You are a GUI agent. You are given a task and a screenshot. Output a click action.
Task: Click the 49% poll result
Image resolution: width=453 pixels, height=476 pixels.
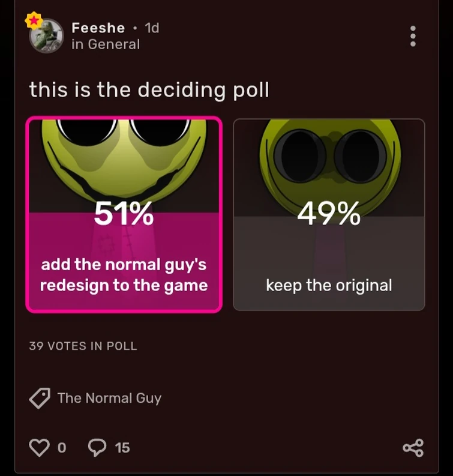click(x=329, y=214)
